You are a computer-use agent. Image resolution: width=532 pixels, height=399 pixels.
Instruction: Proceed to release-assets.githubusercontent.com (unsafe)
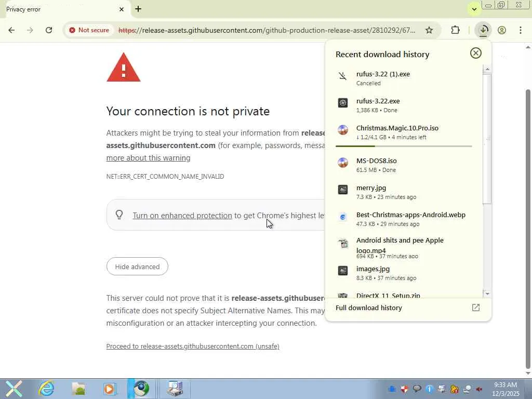193,346
